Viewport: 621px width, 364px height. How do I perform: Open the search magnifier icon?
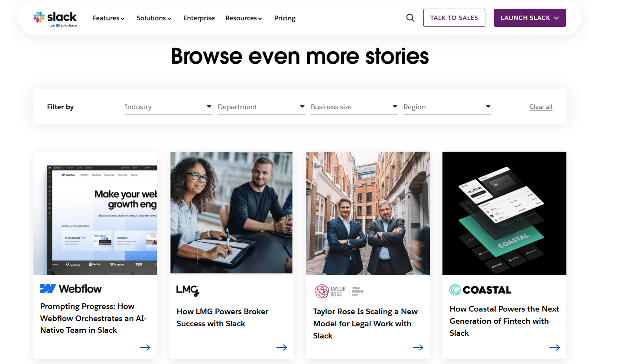point(410,18)
